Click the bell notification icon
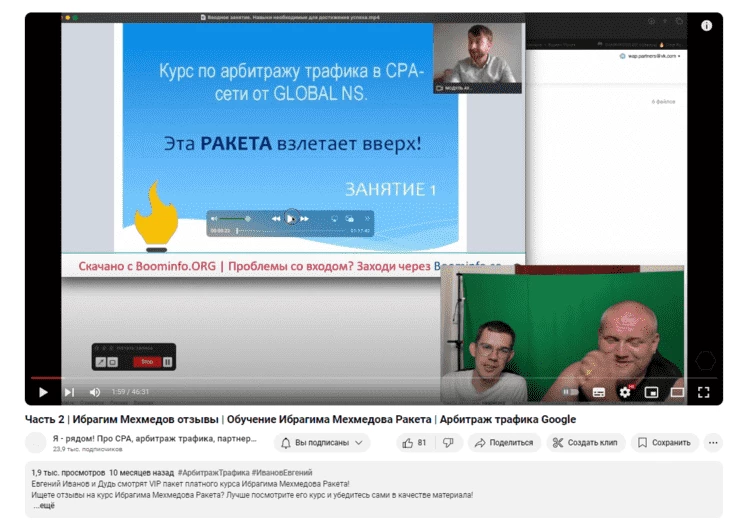 [285, 443]
